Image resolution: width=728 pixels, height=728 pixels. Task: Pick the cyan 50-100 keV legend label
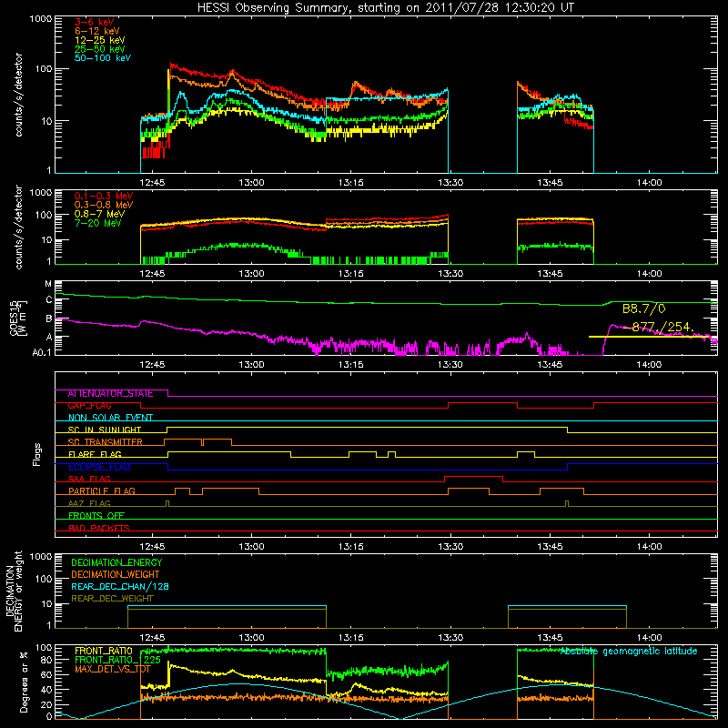click(x=103, y=58)
